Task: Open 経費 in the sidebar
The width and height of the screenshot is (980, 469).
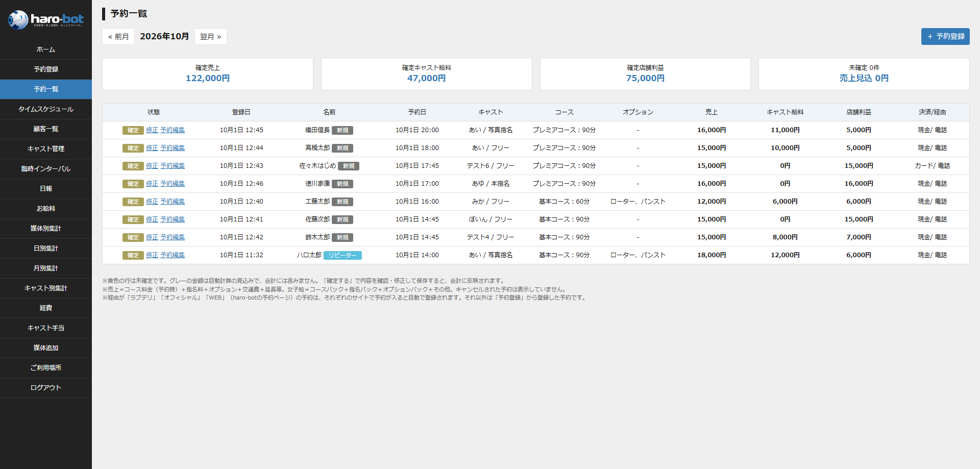Action: 46,308
